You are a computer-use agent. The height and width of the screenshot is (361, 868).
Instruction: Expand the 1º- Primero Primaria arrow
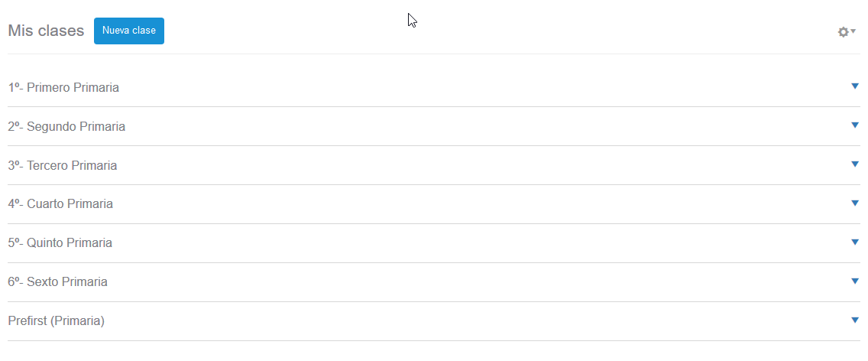[855, 86]
